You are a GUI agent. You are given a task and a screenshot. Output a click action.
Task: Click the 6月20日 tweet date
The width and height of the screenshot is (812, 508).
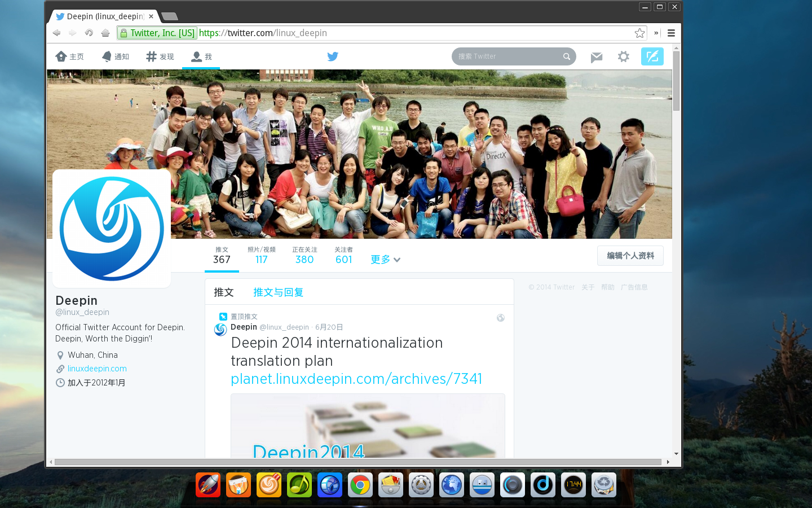[x=329, y=327]
